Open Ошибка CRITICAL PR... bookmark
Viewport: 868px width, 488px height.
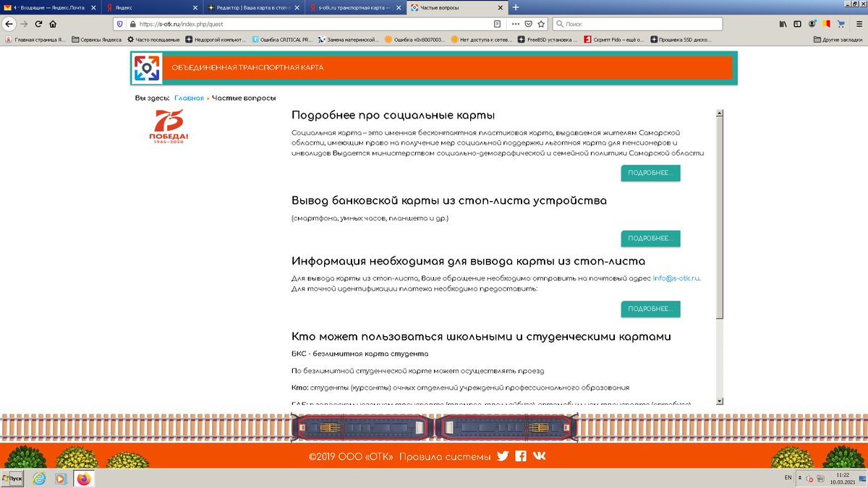[x=281, y=40]
